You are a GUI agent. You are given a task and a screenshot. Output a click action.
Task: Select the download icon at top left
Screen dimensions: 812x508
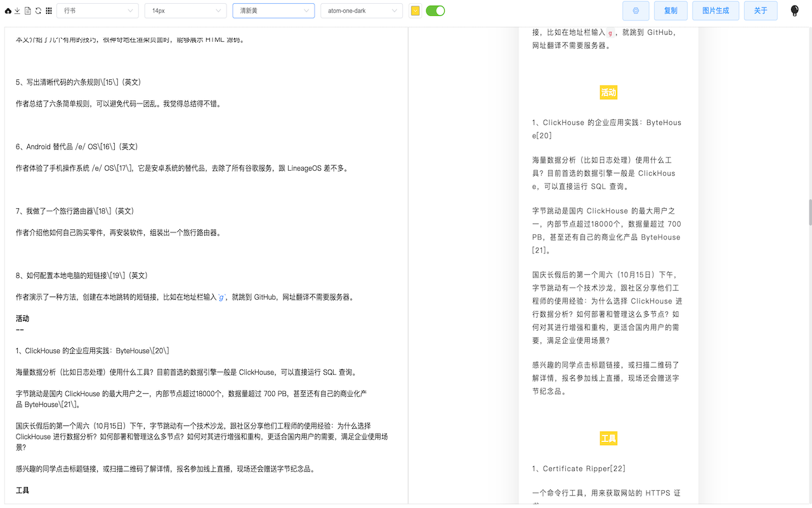click(17, 11)
